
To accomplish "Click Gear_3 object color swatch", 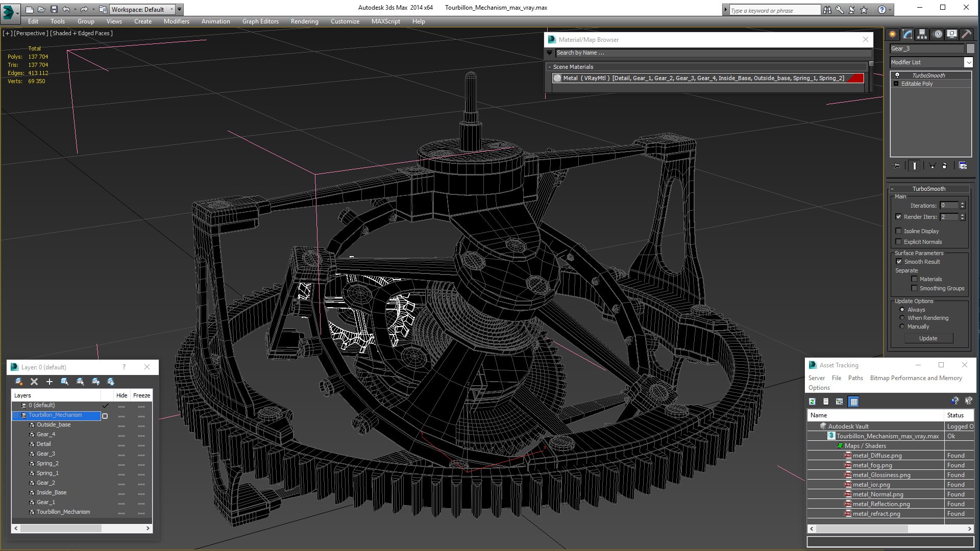I will pos(970,48).
